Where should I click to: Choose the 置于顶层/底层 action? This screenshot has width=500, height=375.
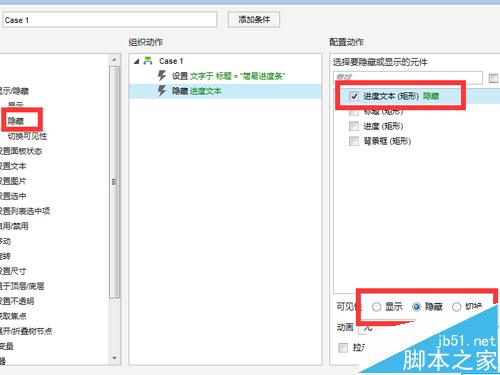(x=22, y=286)
